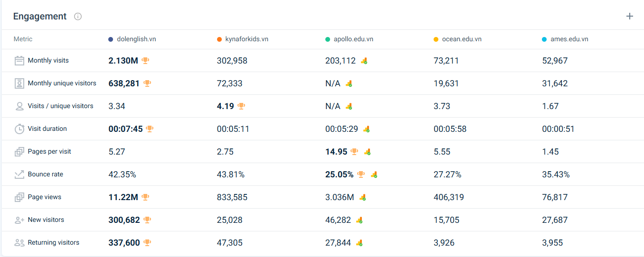Viewport: 644px width, 257px height.
Task: Click the analytics badge beside apollo's unique visitors N/A
Action: click(349, 83)
